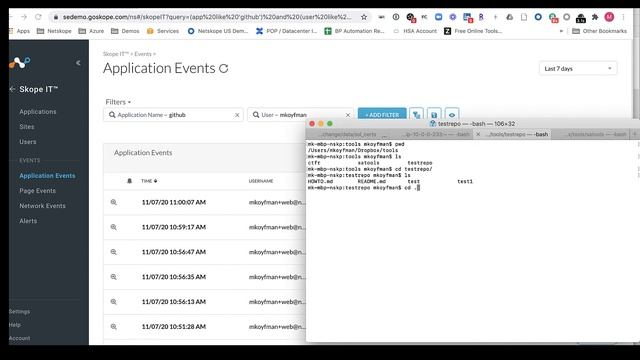Image resolution: width=640 pixels, height=360 pixels.
Task: Expand the Filters dropdown
Action: [118, 102]
